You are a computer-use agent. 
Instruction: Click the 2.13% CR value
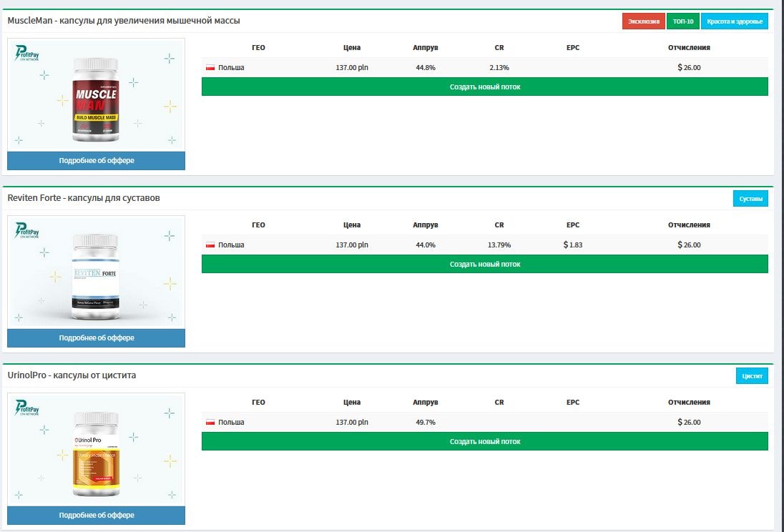pyautogui.click(x=499, y=67)
